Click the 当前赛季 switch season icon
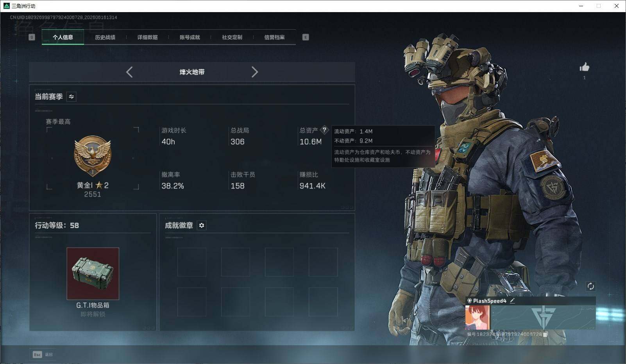The width and height of the screenshot is (626, 364). [x=71, y=96]
